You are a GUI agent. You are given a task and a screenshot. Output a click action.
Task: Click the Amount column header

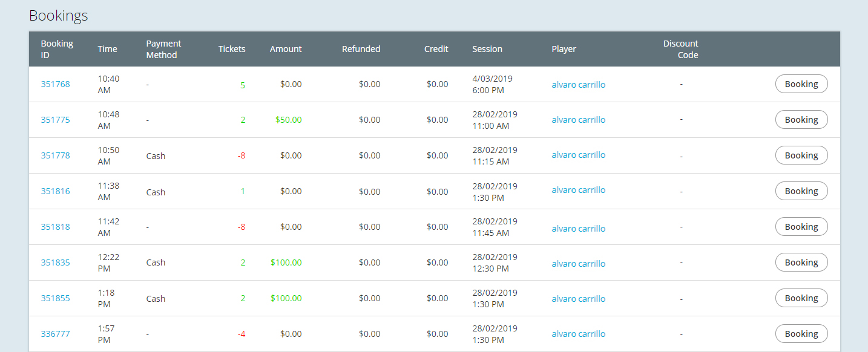286,49
